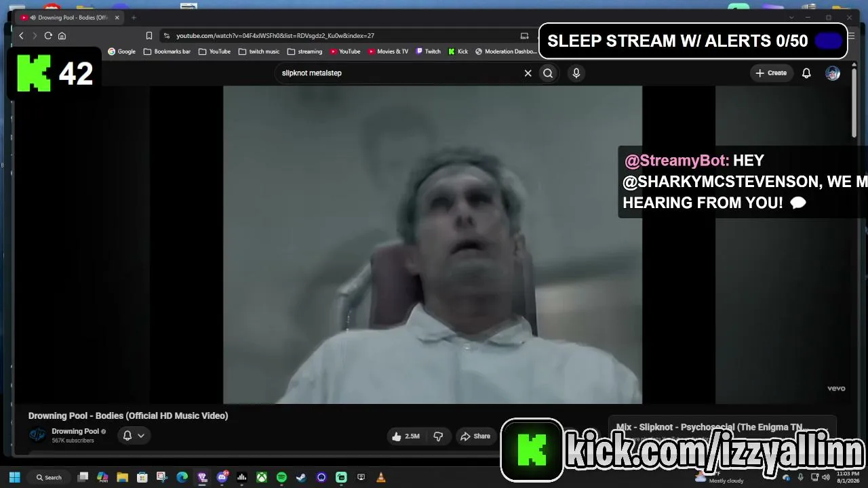The width and height of the screenshot is (868, 488).
Task: Open the Bookmarks bar folder
Action: click(167, 52)
